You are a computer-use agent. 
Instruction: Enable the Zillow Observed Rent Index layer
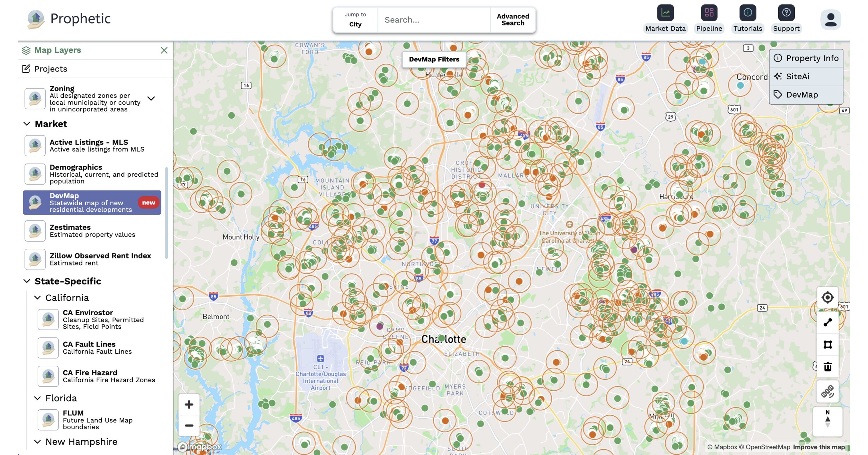[35, 259]
